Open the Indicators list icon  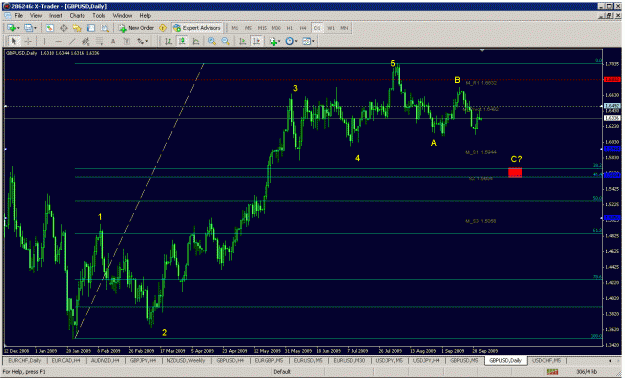click(x=273, y=41)
